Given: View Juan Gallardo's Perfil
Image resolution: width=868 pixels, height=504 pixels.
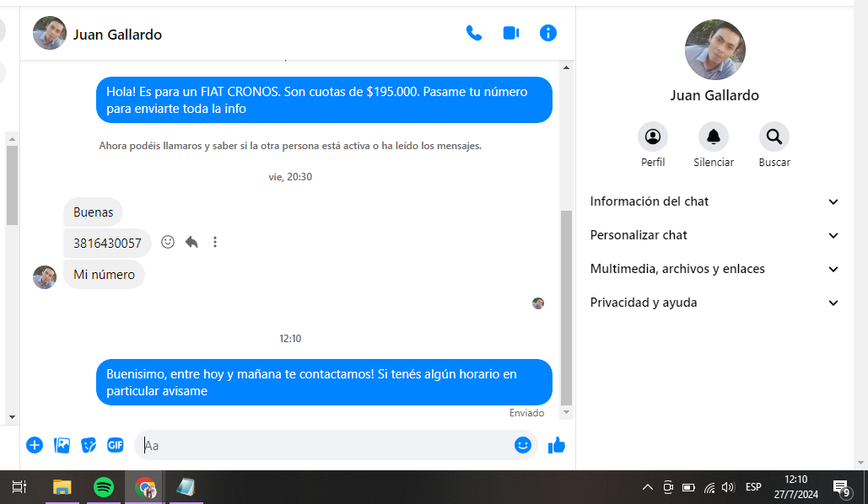Looking at the screenshot, I should (653, 137).
